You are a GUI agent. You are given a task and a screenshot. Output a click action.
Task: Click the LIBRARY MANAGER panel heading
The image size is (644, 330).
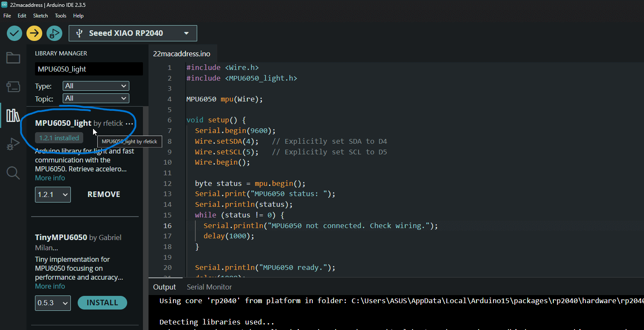pos(61,53)
